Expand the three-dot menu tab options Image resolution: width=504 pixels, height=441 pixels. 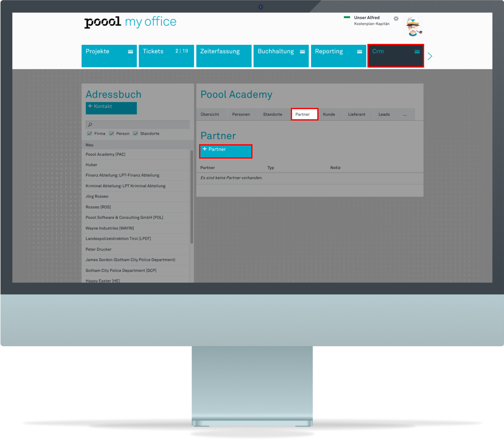pos(405,114)
